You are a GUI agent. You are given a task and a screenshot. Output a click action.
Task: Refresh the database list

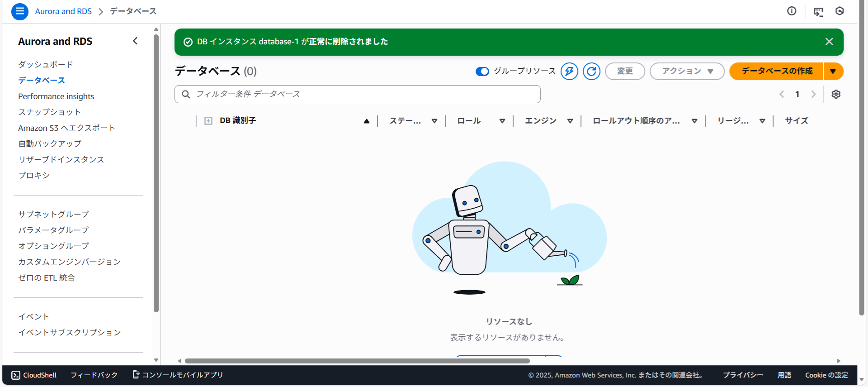pos(591,72)
